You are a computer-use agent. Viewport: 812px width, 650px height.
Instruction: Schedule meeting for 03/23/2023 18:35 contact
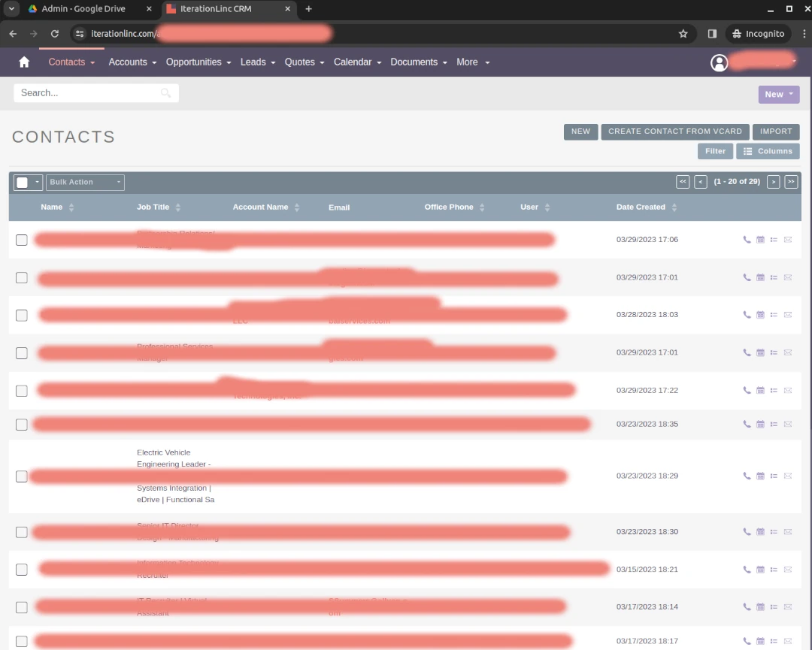click(760, 424)
